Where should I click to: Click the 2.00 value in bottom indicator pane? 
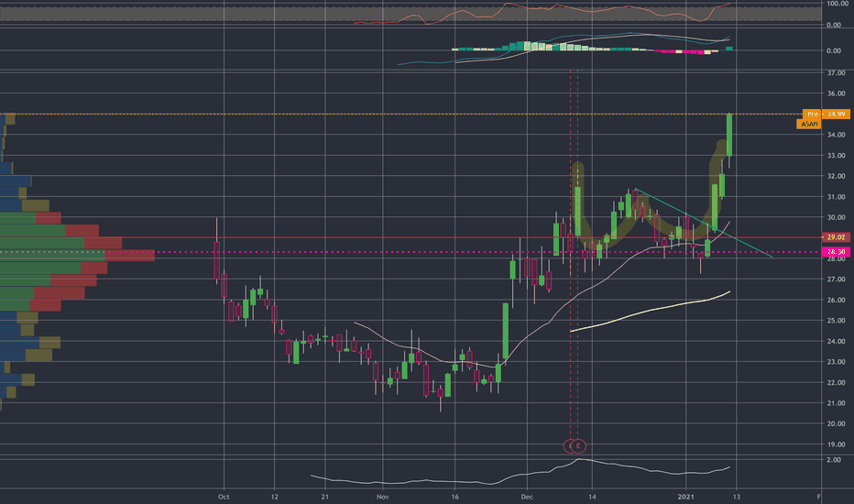point(834,460)
